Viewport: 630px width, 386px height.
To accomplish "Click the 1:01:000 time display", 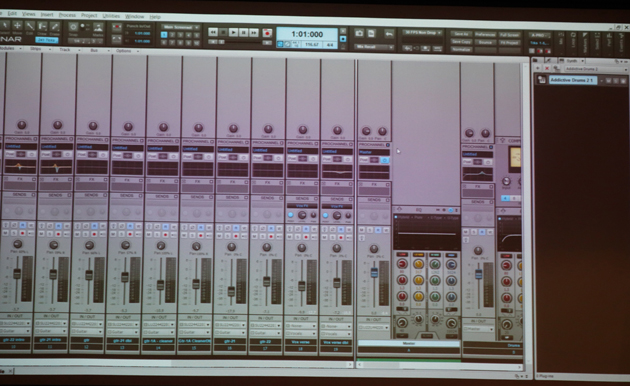I will click(x=307, y=34).
